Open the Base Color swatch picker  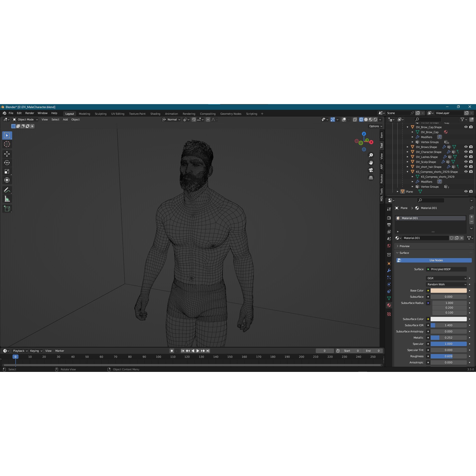pos(449,290)
